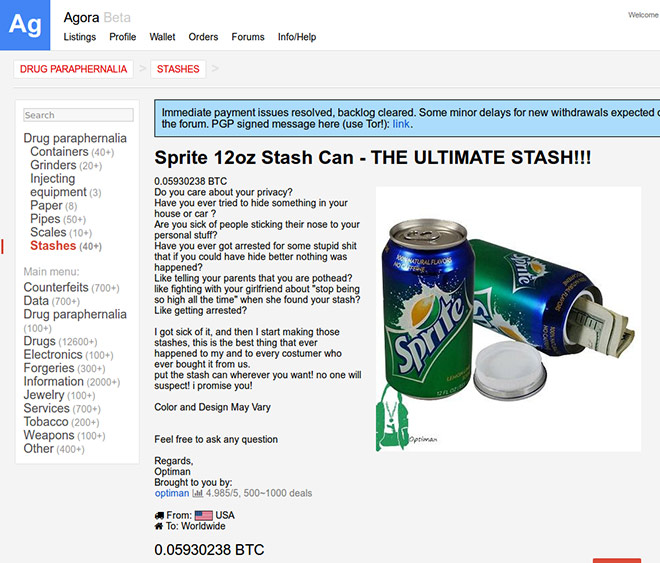
Task: Open the Electronics category
Action: pyautogui.click(x=69, y=355)
